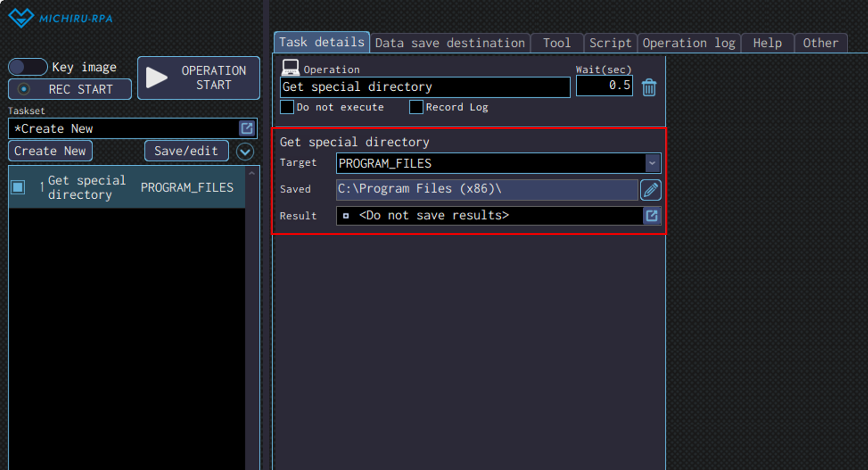Click the Save/edit button
This screenshot has width=868, height=470.
coord(186,151)
